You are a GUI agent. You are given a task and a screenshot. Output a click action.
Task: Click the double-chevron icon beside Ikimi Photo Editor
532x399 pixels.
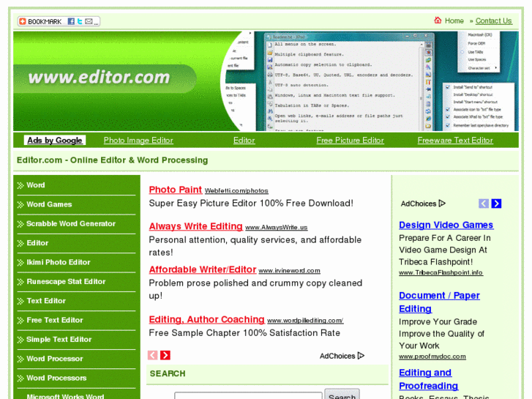(20, 263)
